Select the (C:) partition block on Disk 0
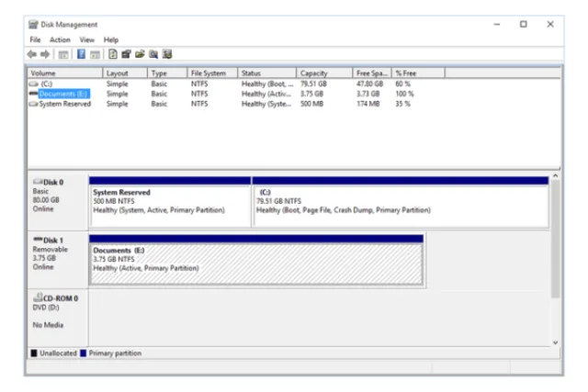Image resolution: width=588 pixels, height=392 pixels. [401, 202]
